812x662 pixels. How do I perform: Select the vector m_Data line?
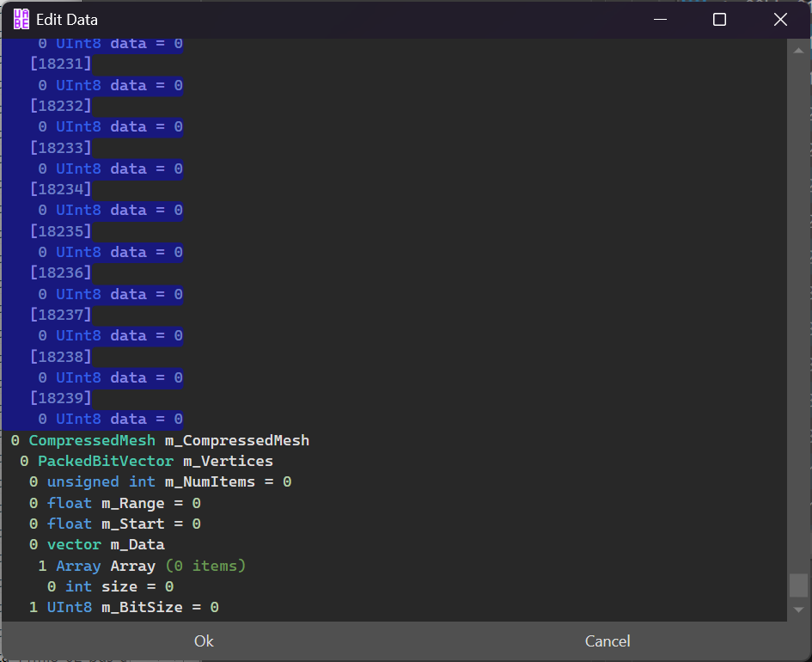[97, 544]
